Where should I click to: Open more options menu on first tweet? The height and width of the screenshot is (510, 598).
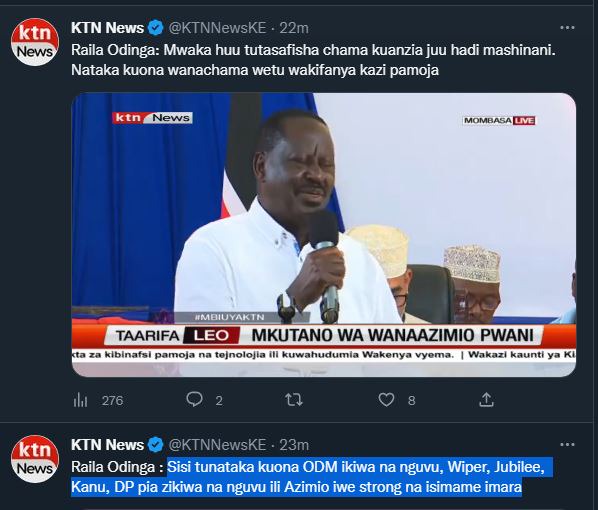click(567, 27)
